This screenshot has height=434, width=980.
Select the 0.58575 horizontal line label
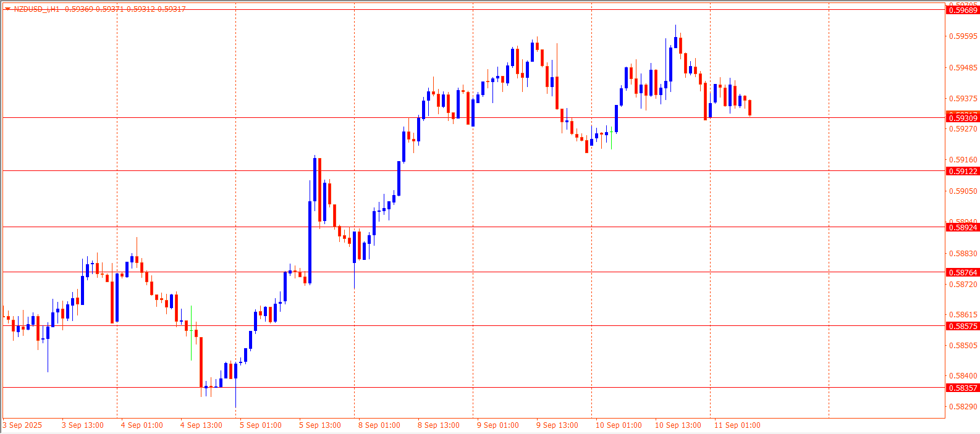(963, 326)
